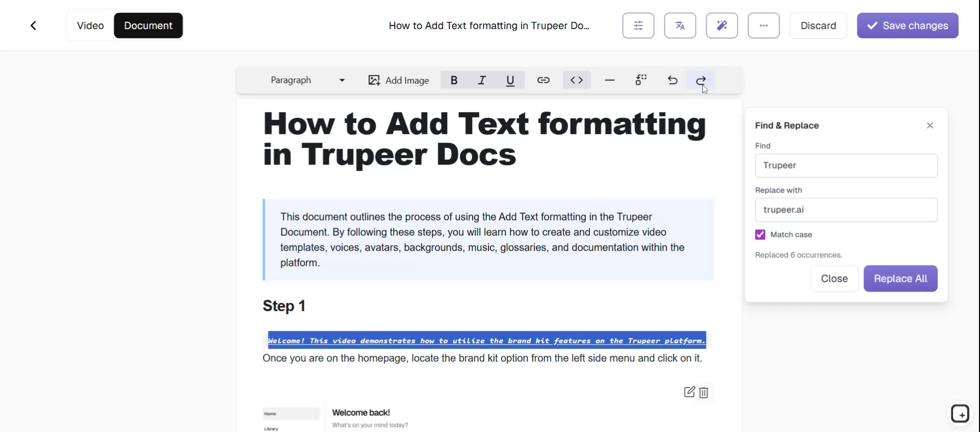Click the translate language icon

tap(680, 26)
